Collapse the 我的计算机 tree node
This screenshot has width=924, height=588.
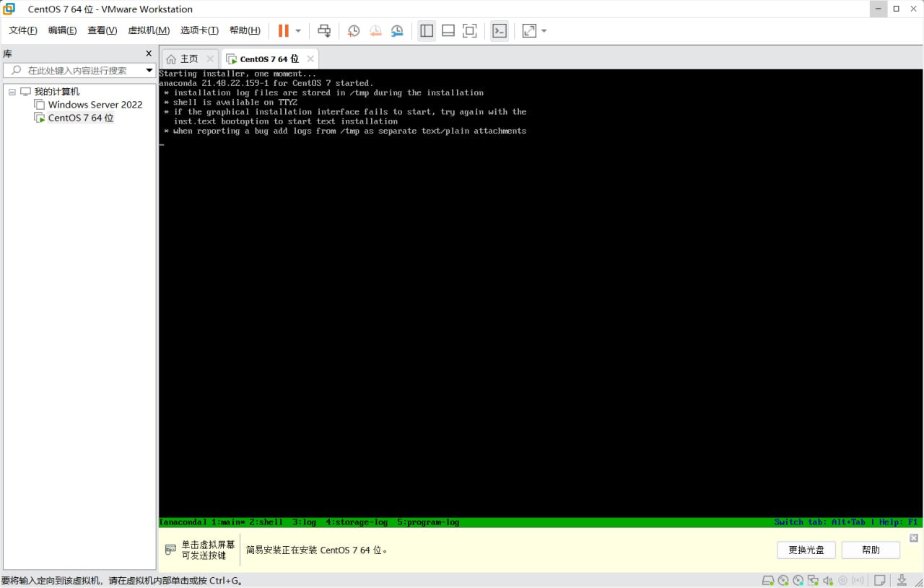12,91
